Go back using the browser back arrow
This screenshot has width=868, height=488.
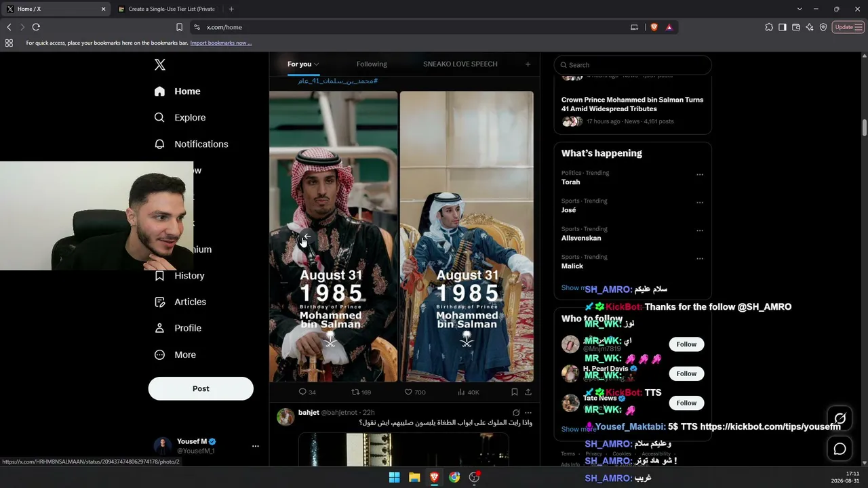(x=9, y=27)
